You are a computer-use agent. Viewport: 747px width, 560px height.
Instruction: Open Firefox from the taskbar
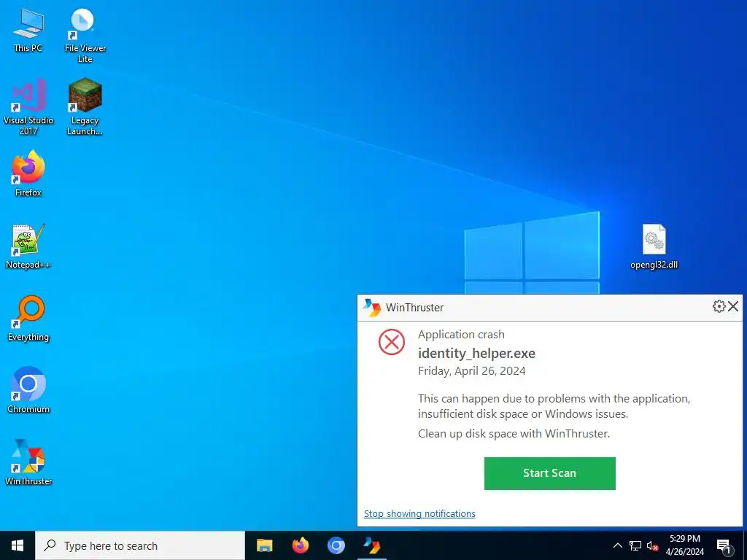300,545
